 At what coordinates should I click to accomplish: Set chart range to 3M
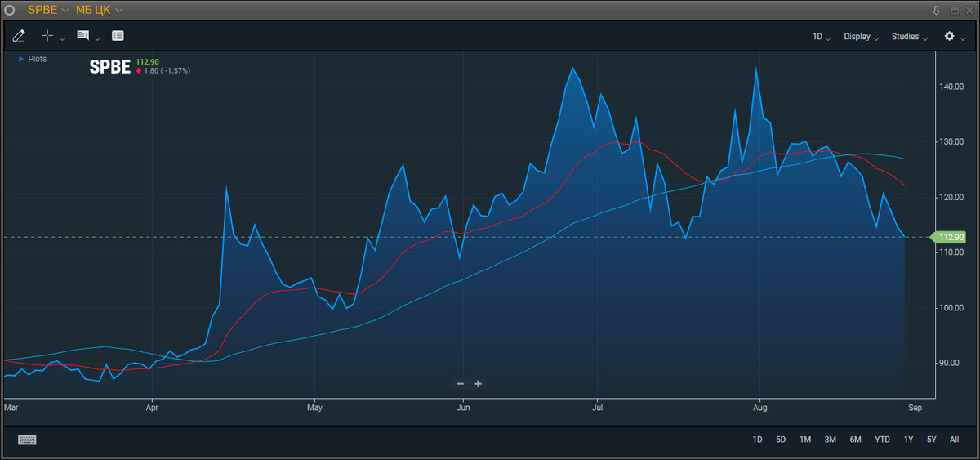830,440
